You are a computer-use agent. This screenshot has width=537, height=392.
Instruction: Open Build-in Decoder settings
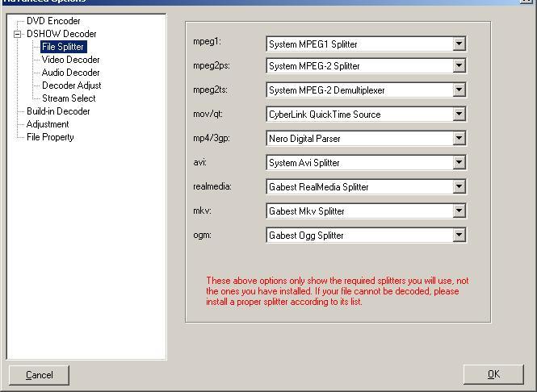click(58, 111)
